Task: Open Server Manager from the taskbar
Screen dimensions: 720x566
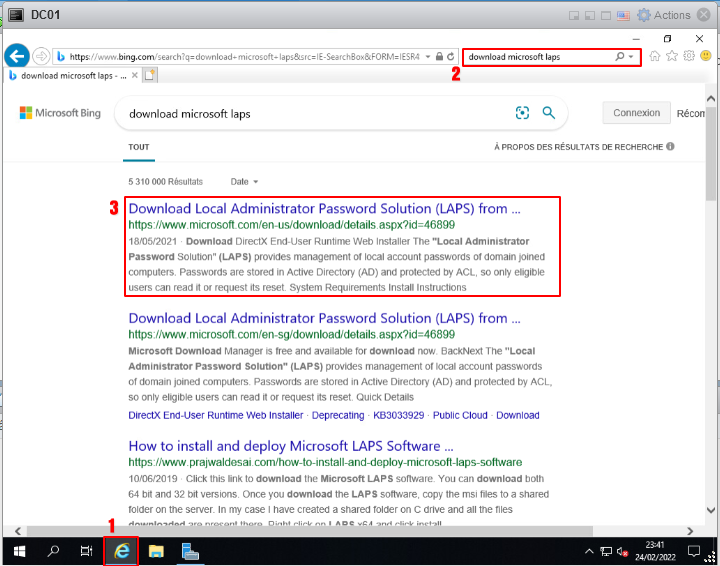Action: click(x=191, y=550)
